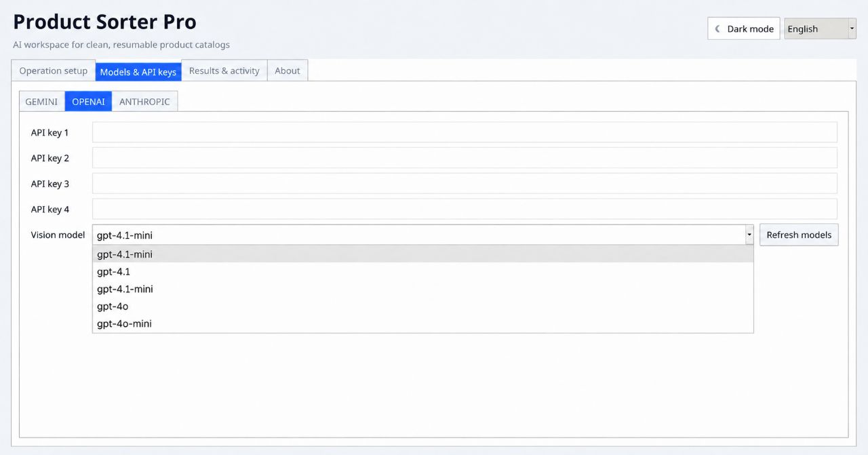This screenshot has height=455, width=868.
Task: Pick gpt-4o from the model list
Action: (x=423, y=306)
